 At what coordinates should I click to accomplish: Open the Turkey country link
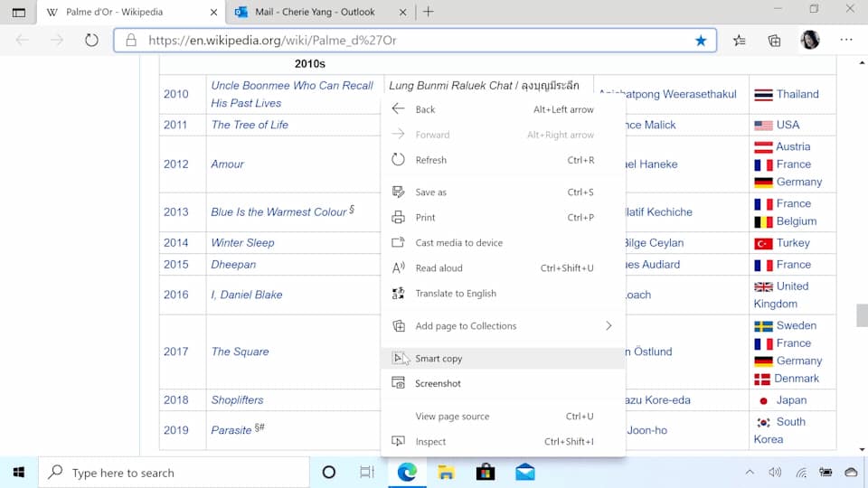tap(793, 243)
